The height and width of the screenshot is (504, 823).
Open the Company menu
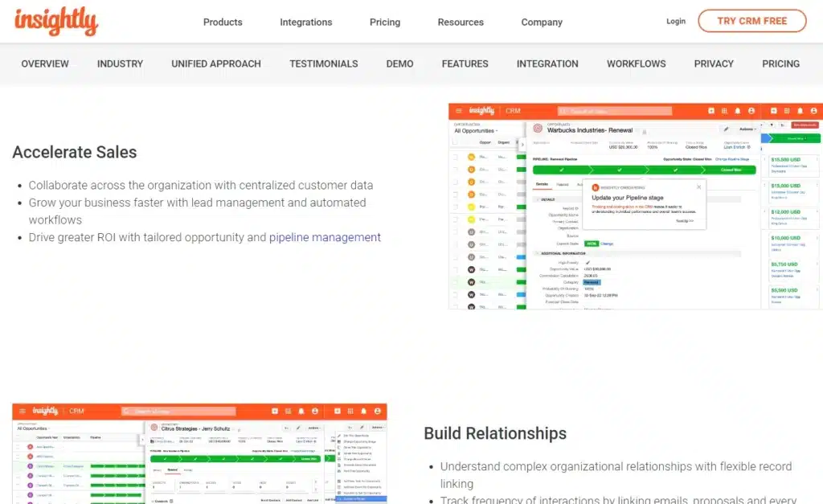click(542, 22)
